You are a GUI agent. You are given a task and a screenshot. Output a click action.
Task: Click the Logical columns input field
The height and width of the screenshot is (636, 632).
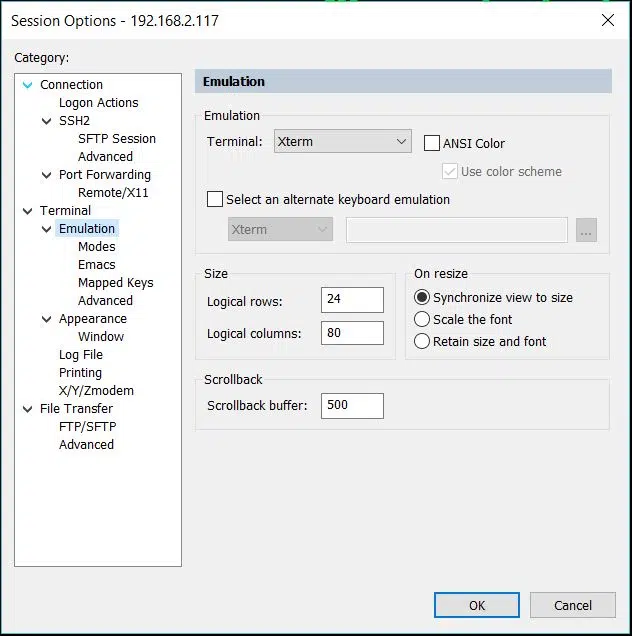[x=352, y=333]
